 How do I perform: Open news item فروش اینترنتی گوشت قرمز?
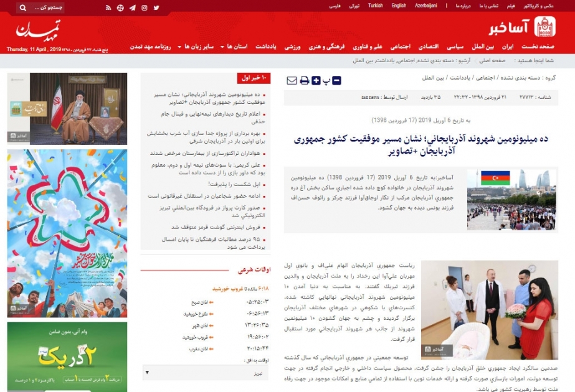coord(216,227)
